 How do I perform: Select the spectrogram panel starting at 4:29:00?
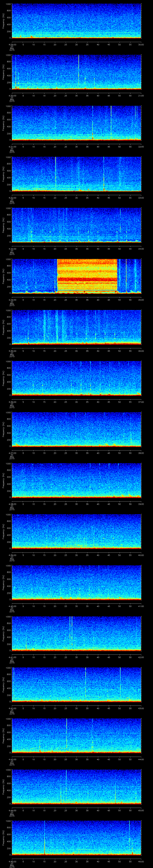coord(77,21)
